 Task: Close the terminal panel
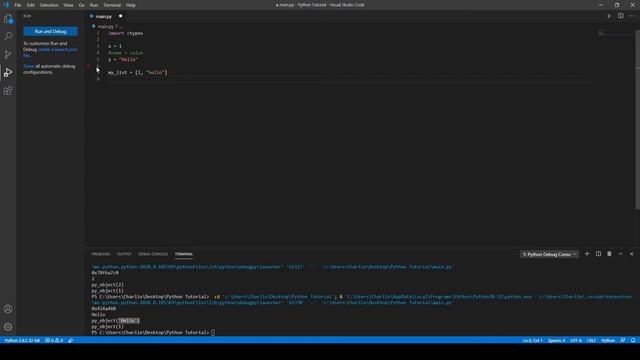click(x=631, y=254)
